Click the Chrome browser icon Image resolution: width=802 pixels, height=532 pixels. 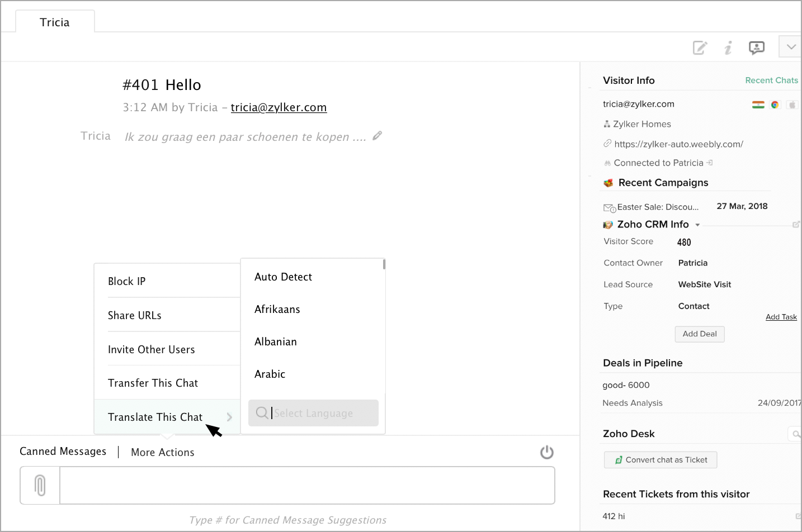[775, 104]
